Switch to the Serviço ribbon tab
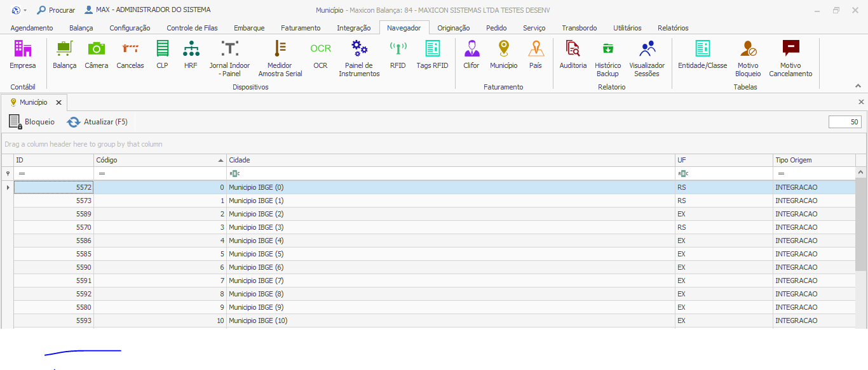 click(x=534, y=28)
